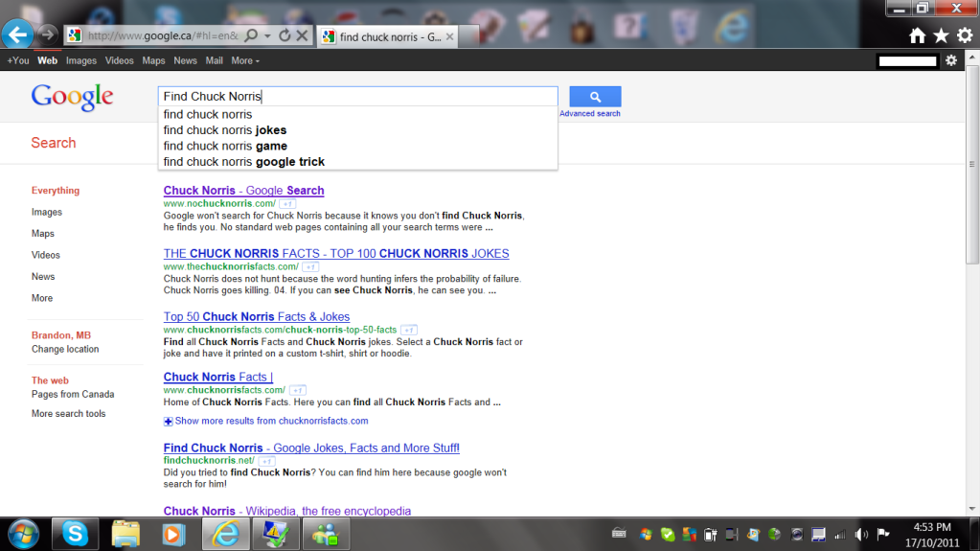Click the Google options gear in black bar
This screenshot has height=551, width=980.
[x=951, y=60]
